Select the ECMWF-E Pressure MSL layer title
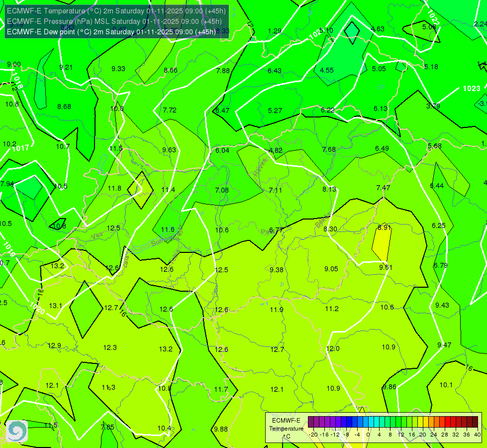This screenshot has width=487, height=448. pyautogui.click(x=114, y=21)
